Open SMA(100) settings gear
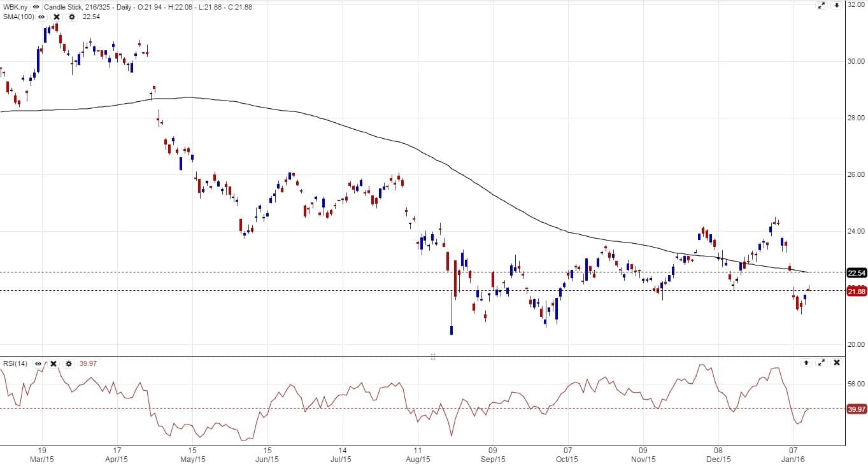This screenshot has height=464, width=868. (x=71, y=17)
